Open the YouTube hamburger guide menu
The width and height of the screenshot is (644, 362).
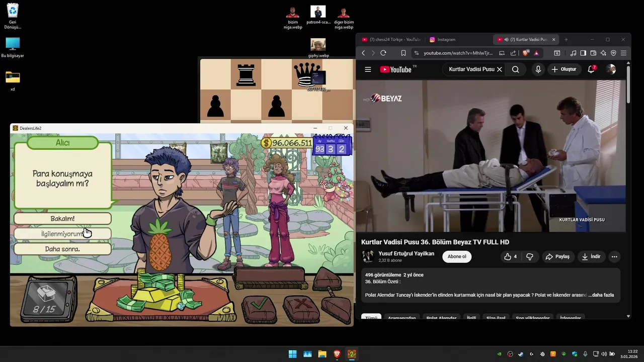[x=368, y=69]
